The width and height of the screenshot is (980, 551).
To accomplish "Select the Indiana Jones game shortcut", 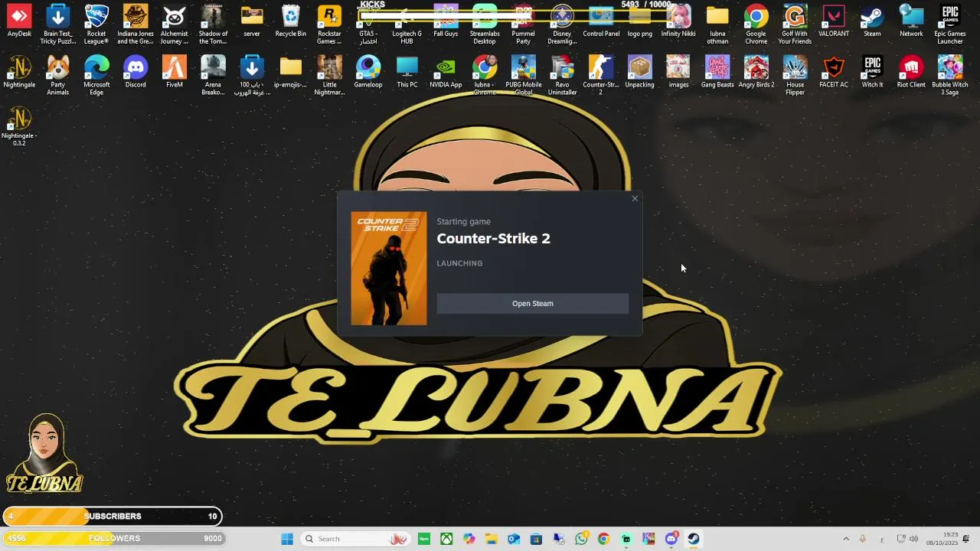I will pos(136,25).
